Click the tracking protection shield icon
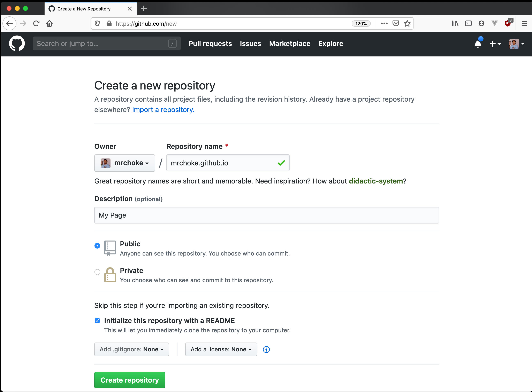532x392 pixels. (x=97, y=23)
